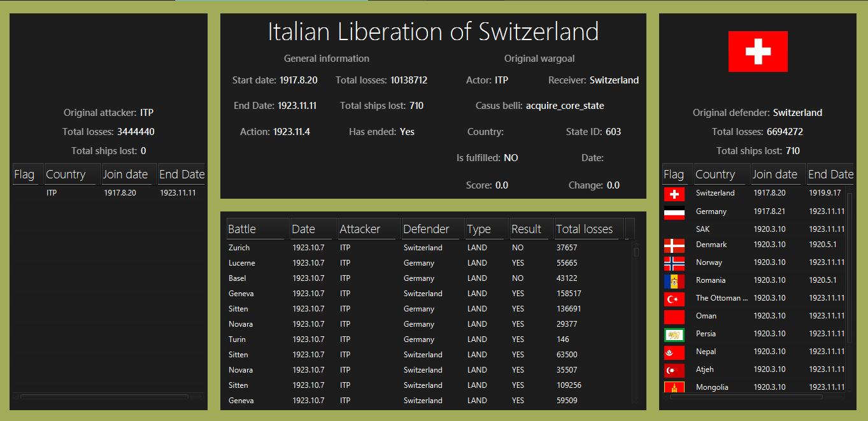Click the Persia flag icon
This screenshot has height=421, width=868.
pyautogui.click(x=674, y=334)
